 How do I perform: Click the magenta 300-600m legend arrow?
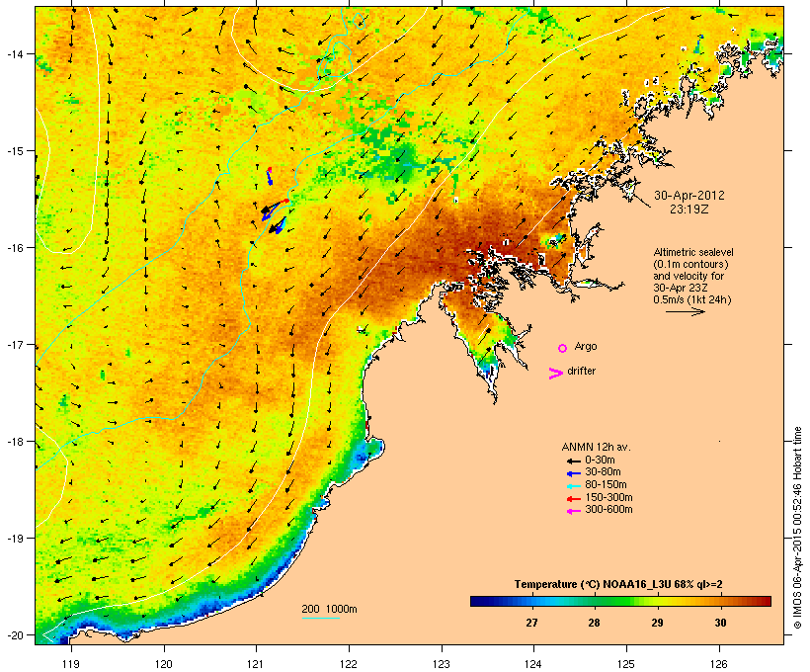pyautogui.click(x=573, y=511)
